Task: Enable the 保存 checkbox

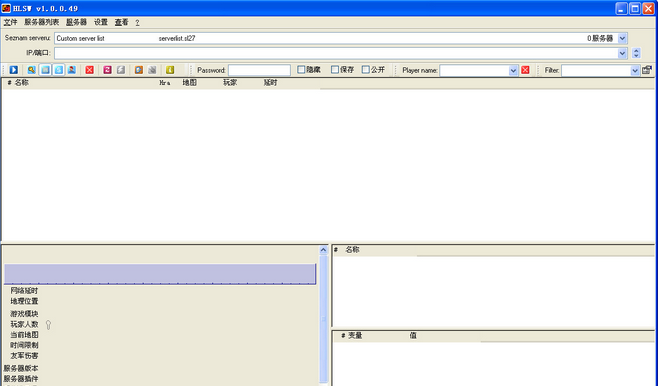Action: pyautogui.click(x=335, y=70)
